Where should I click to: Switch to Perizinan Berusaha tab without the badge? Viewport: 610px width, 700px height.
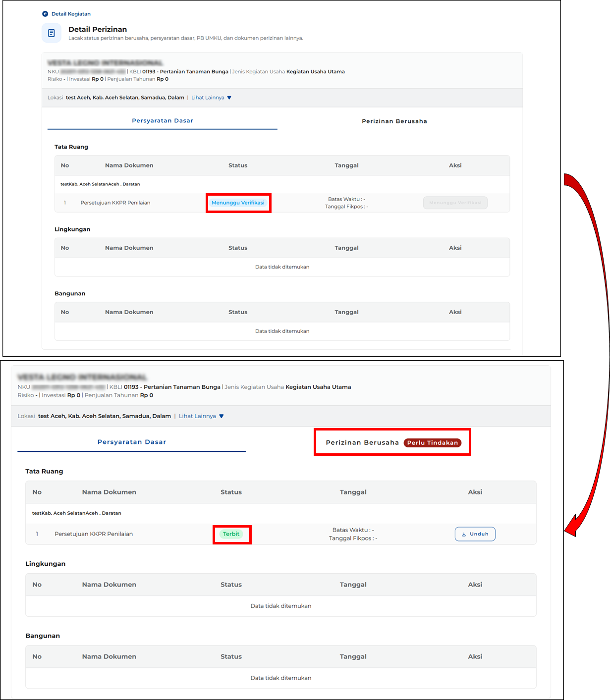(394, 121)
